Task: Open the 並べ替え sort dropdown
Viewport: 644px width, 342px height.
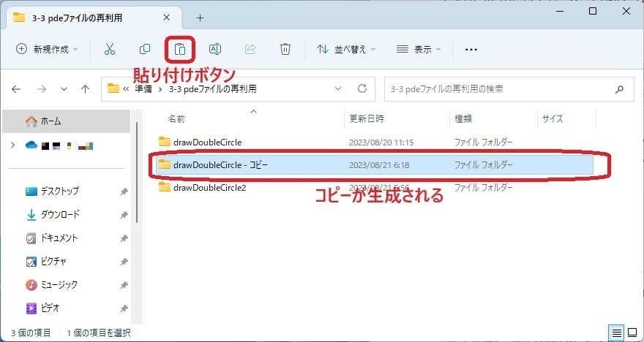Action: pos(346,49)
